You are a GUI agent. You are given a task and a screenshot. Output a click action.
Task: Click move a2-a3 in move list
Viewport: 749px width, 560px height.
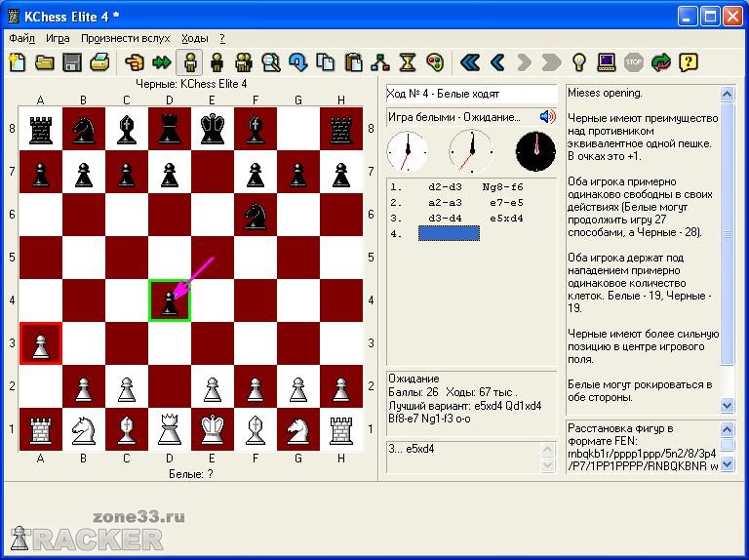point(445,203)
